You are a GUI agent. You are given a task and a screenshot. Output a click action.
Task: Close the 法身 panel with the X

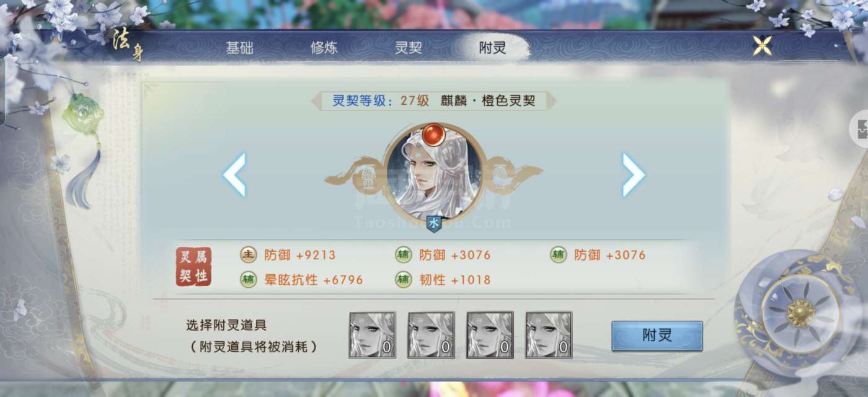click(763, 45)
